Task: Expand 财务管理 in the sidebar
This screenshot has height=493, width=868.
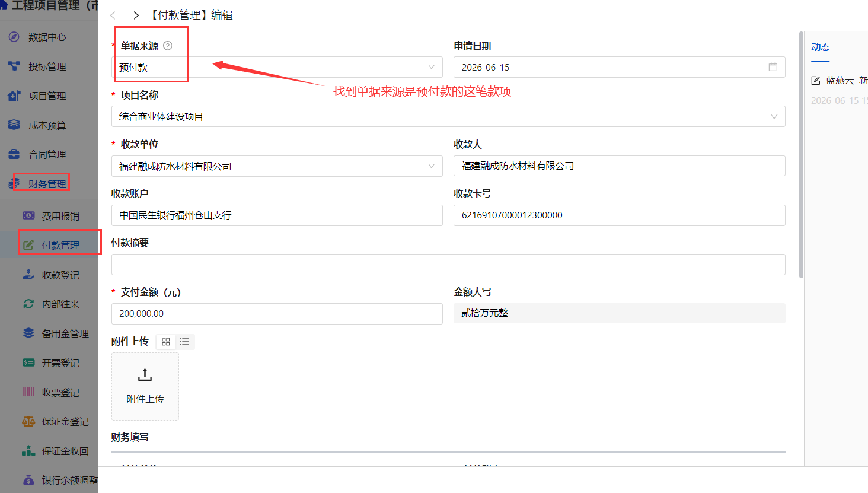Action: (47, 184)
